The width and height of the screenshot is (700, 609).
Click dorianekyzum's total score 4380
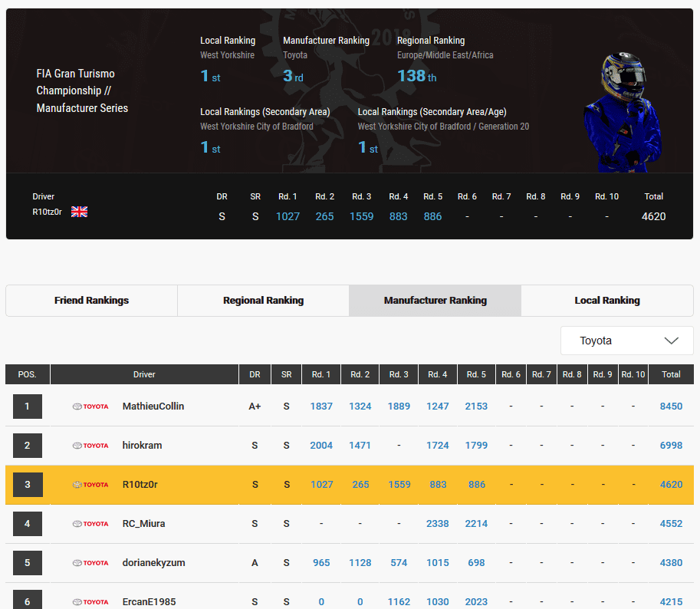click(x=671, y=563)
